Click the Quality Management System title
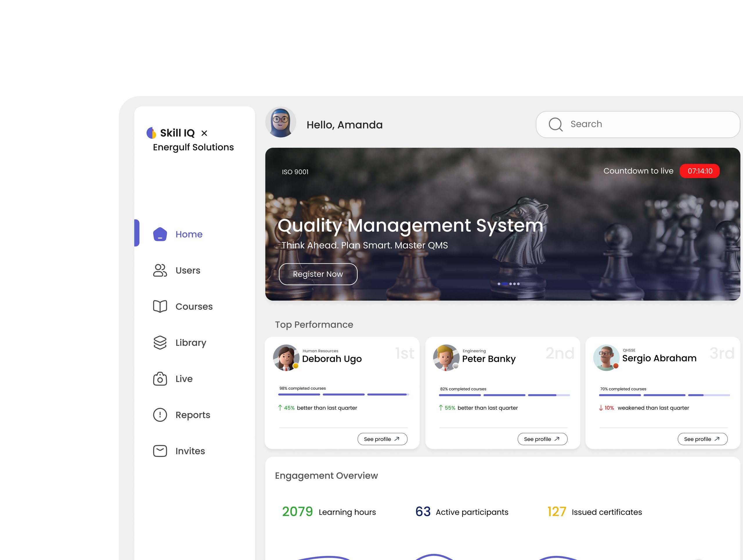Viewport: 743px width, 560px height. [x=410, y=225]
